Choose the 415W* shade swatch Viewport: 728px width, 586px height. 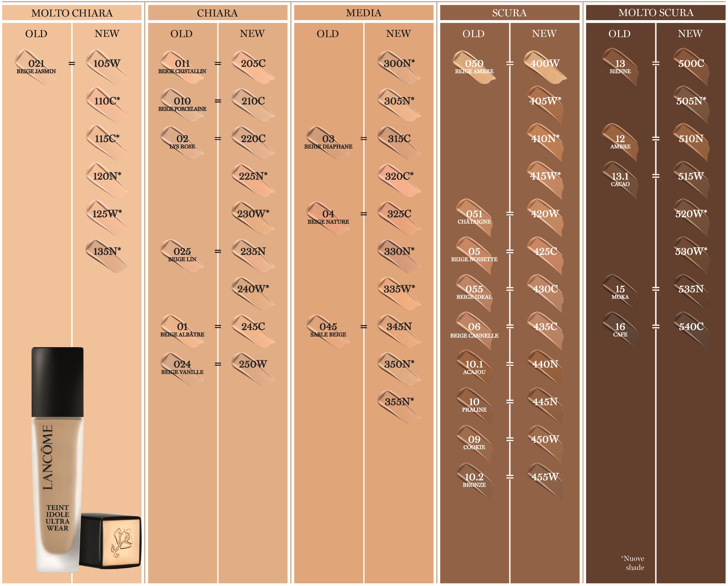(545, 180)
